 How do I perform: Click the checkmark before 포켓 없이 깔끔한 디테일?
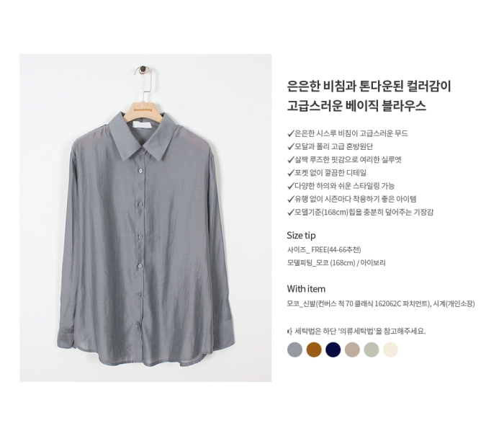[x=291, y=173]
